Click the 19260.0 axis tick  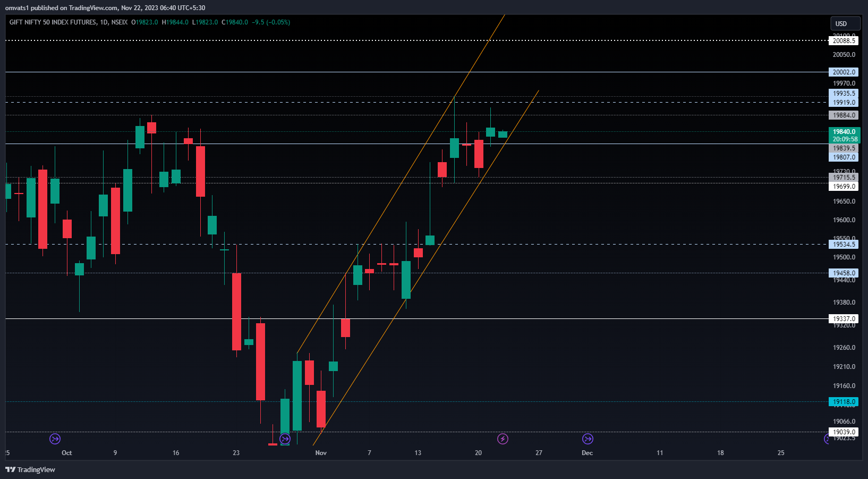(x=844, y=348)
